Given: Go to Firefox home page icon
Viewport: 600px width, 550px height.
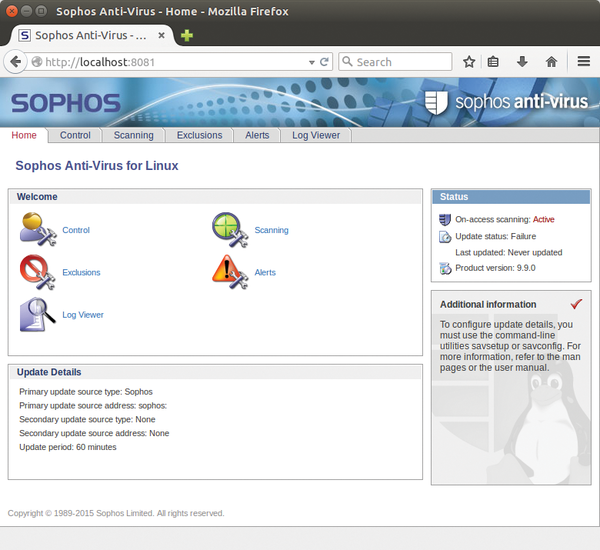Looking at the screenshot, I should click(x=551, y=62).
